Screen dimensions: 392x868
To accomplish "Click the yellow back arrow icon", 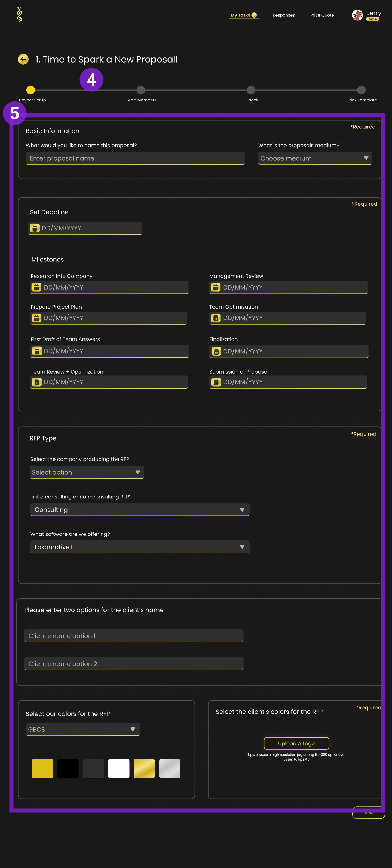I will pyautogui.click(x=23, y=59).
